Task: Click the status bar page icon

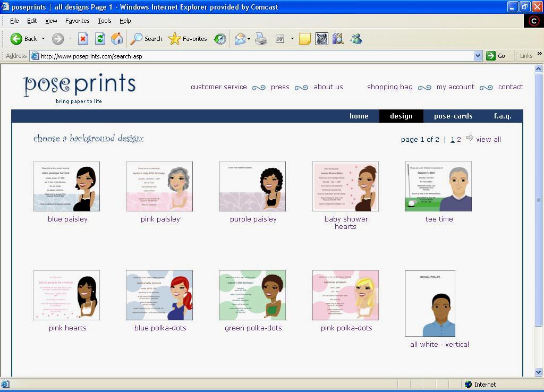Action: click(x=5, y=384)
